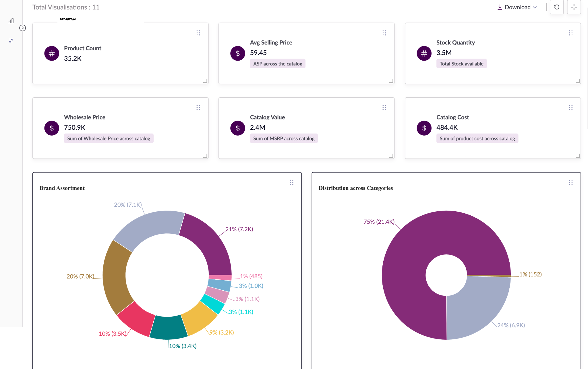The height and width of the screenshot is (369, 588).
Task: Open Wholesale Price card options dots
Action: (198, 107)
